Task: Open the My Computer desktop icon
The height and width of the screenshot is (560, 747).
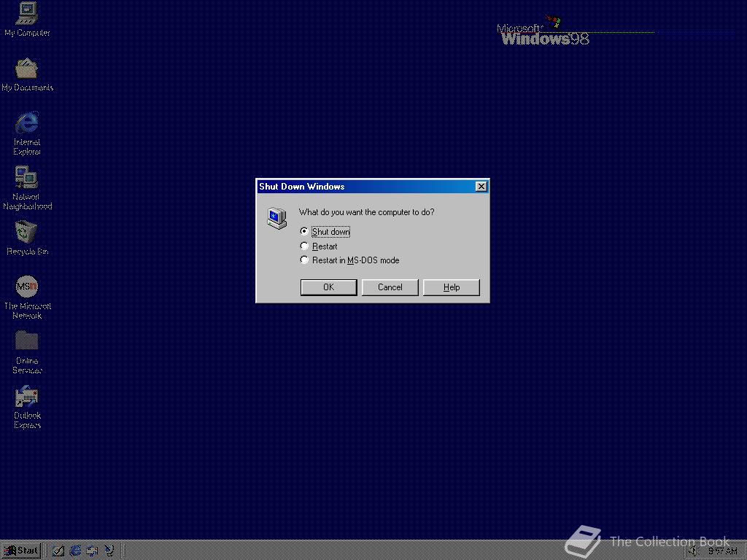Action: pos(27,19)
